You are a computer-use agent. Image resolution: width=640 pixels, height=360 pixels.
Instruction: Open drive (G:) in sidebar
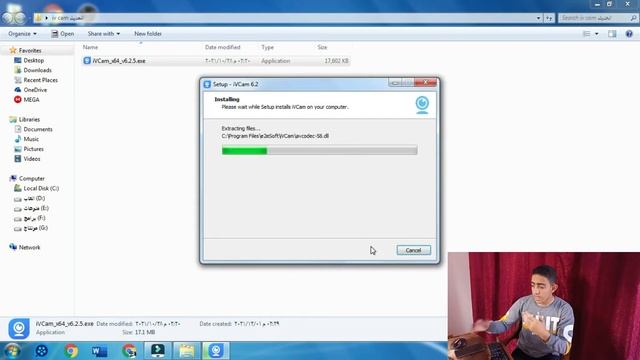[x=36, y=228]
